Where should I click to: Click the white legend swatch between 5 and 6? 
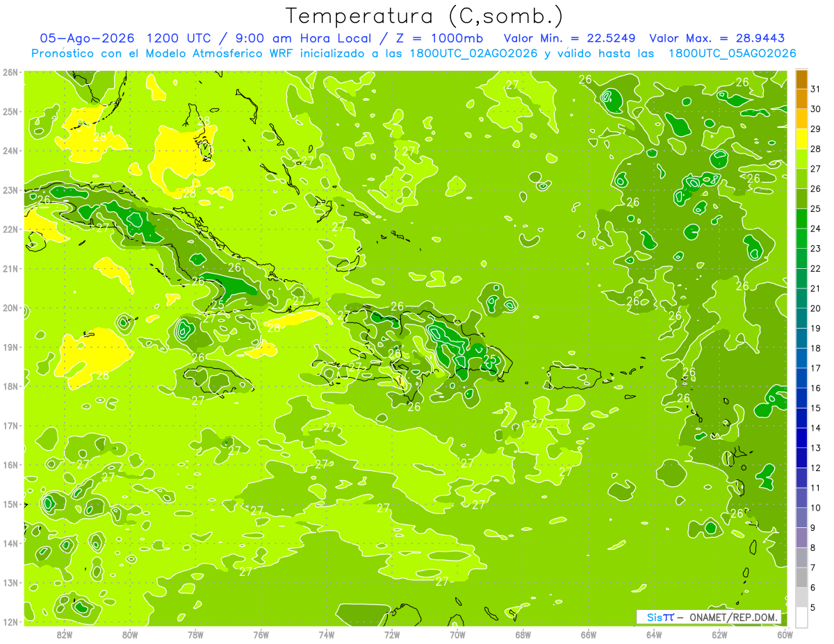[801, 597]
